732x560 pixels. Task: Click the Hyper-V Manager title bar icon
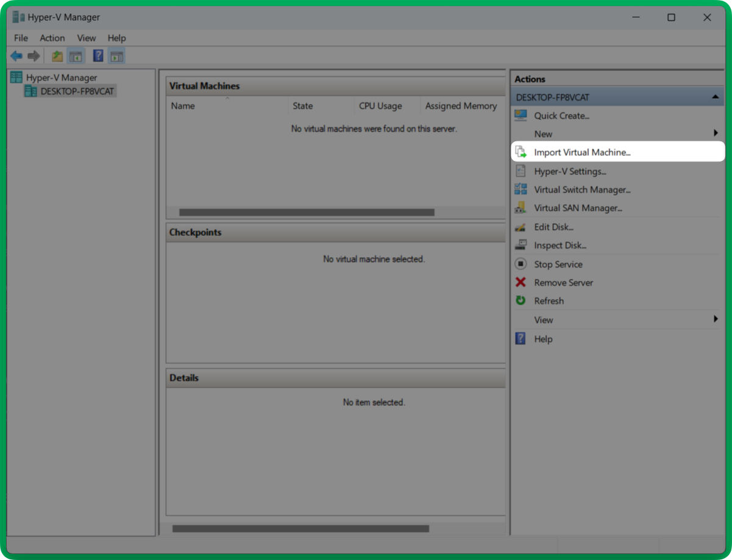(x=18, y=17)
